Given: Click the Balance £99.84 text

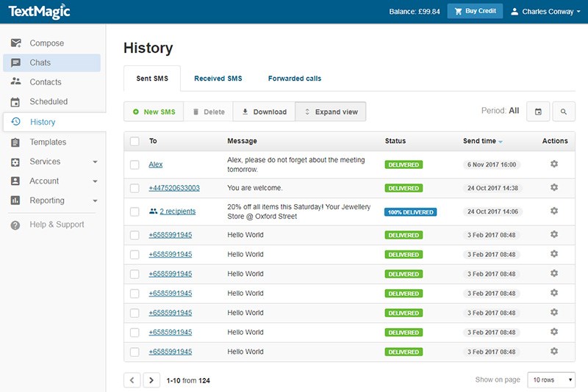Looking at the screenshot, I should 415,12.
